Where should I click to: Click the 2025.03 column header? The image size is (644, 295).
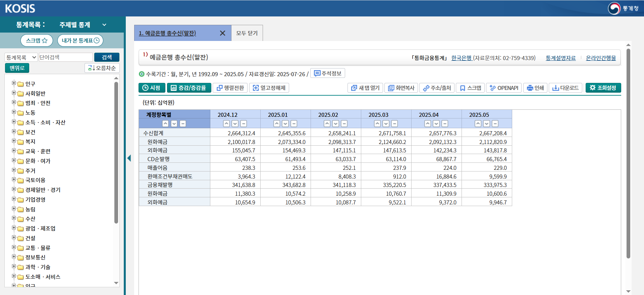point(378,115)
